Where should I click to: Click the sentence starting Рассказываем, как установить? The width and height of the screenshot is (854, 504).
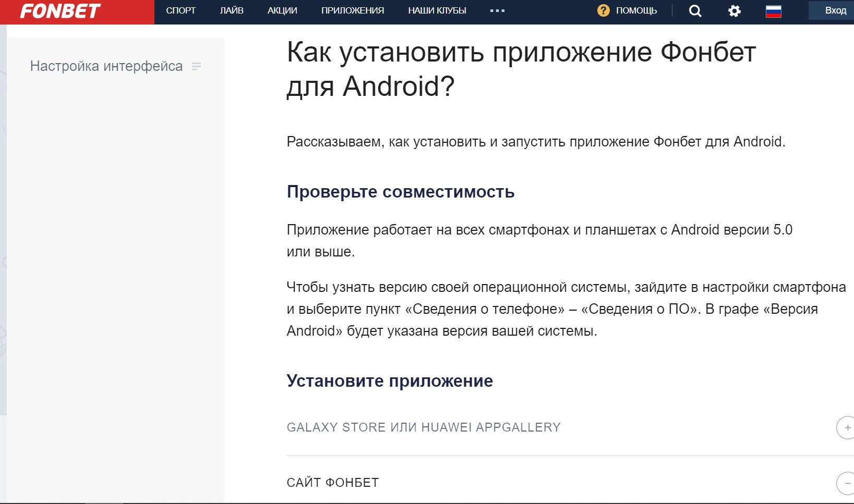[x=536, y=142]
